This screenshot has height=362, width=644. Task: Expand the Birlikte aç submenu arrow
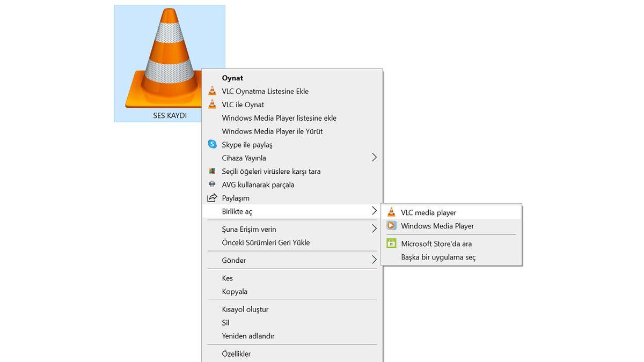point(374,211)
